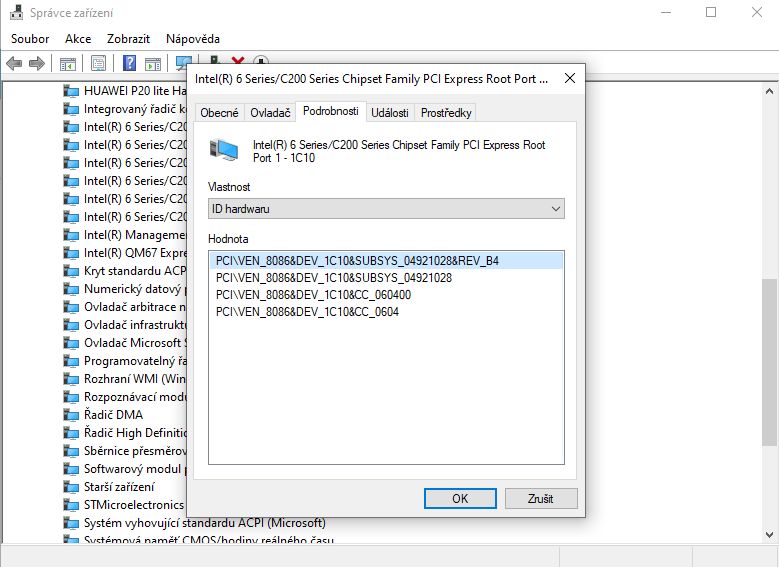This screenshot has width=779, height=567.
Task: Toggle the console tree toolbar icon
Action: [x=68, y=64]
